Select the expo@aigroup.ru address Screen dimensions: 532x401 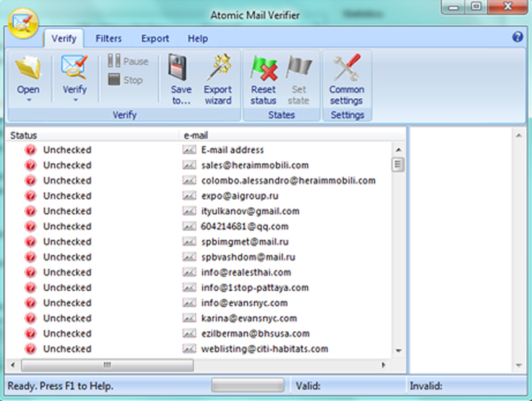(x=240, y=196)
